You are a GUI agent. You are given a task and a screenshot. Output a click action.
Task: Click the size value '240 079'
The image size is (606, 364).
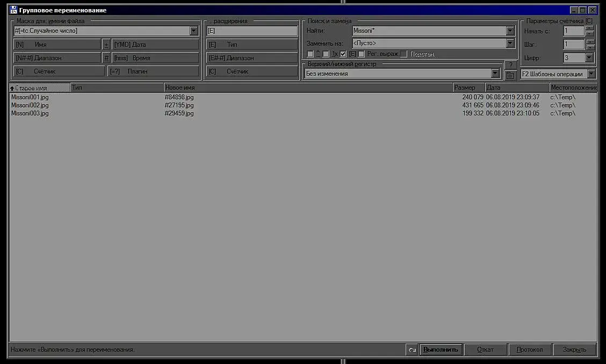(473, 97)
